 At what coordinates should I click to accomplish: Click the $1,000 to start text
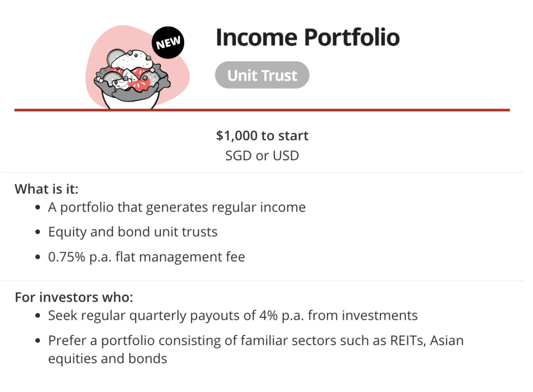[x=262, y=135]
